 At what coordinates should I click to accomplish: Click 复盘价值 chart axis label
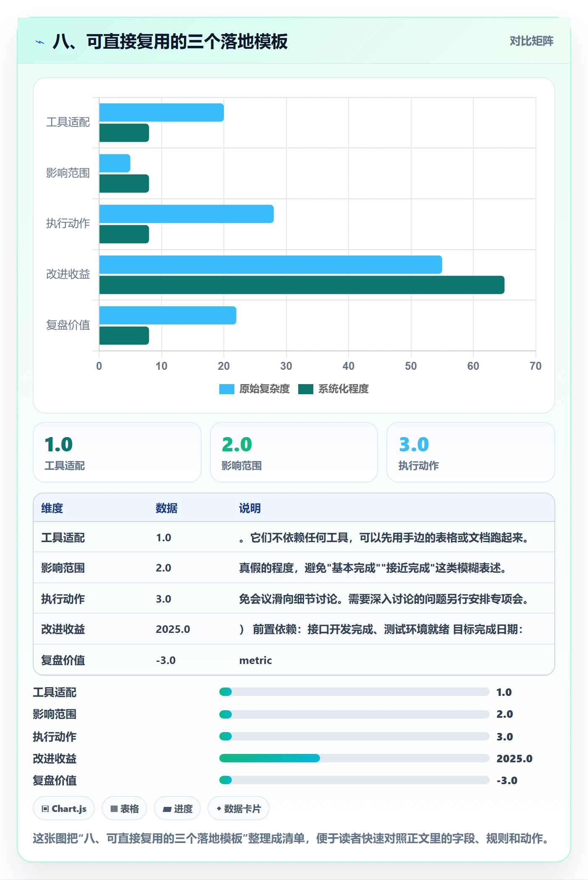[x=68, y=325]
